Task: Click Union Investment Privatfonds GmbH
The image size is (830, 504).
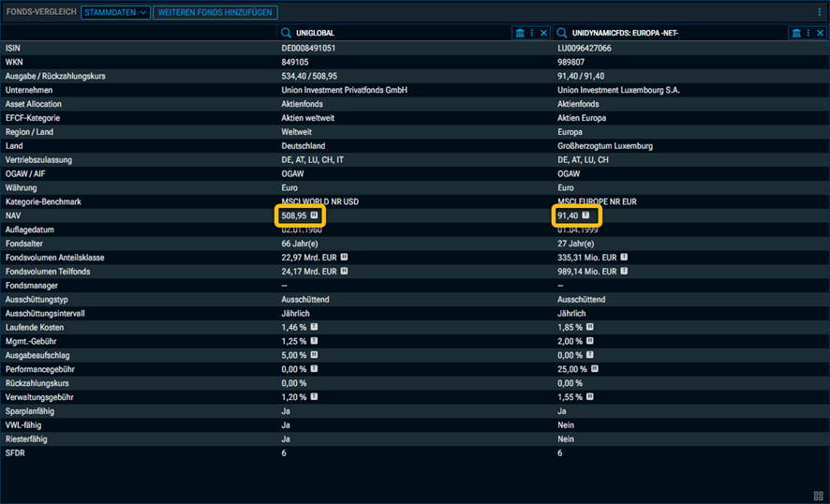Action: point(344,90)
